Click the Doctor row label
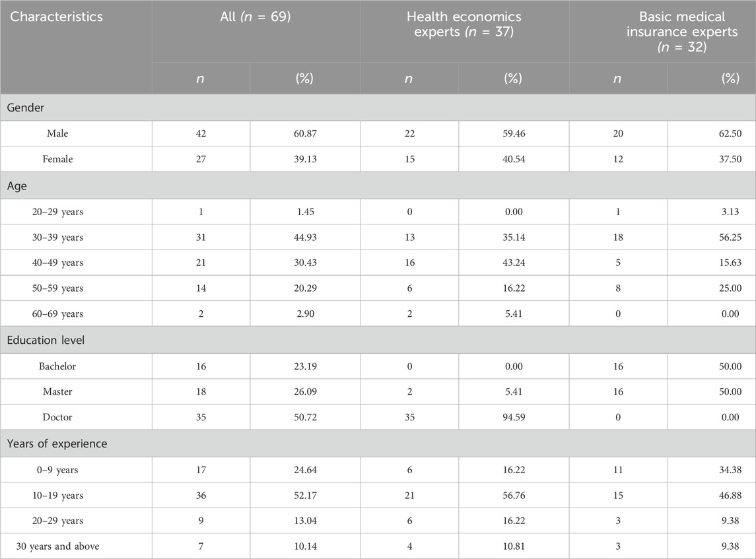This screenshot has height=559, width=756. (57, 417)
